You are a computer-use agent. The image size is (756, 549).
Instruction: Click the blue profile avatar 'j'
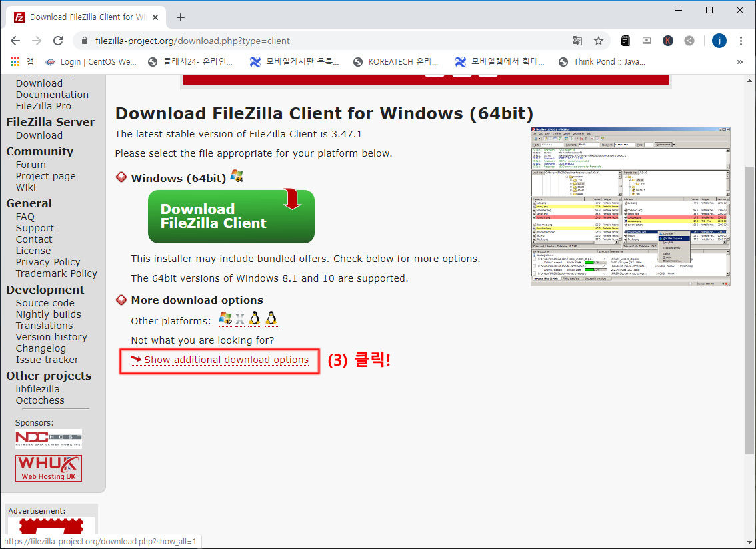click(719, 41)
